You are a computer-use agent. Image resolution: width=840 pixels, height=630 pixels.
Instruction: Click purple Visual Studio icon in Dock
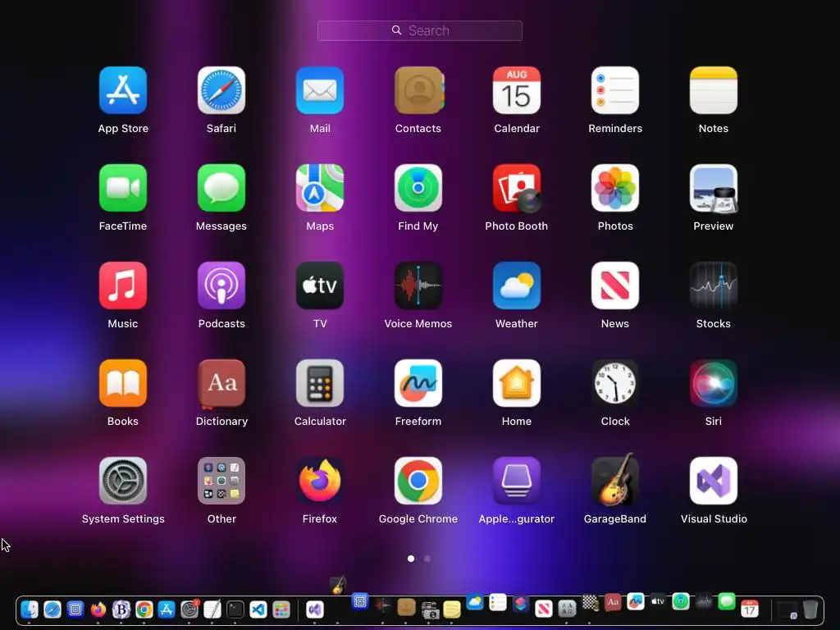point(315,609)
